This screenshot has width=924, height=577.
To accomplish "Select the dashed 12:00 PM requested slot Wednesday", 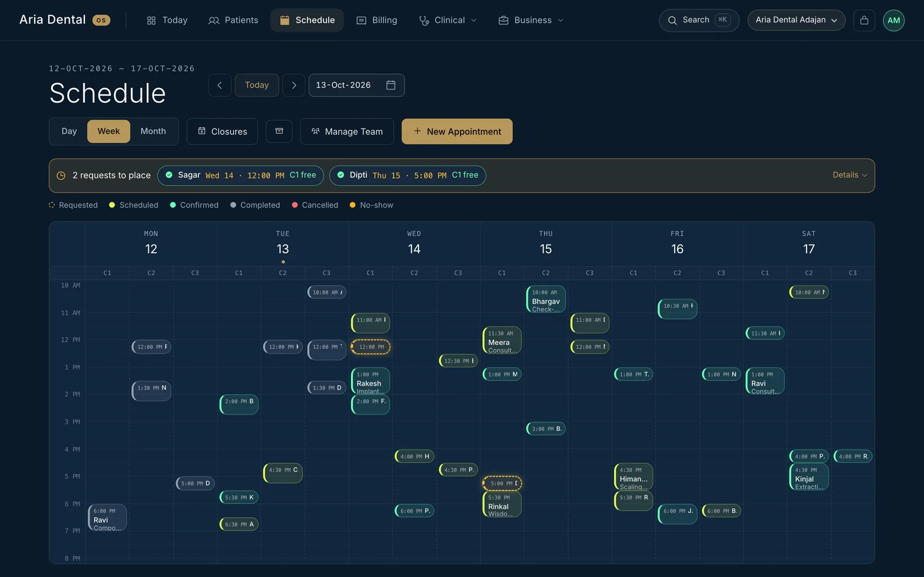I will pyautogui.click(x=370, y=347).
